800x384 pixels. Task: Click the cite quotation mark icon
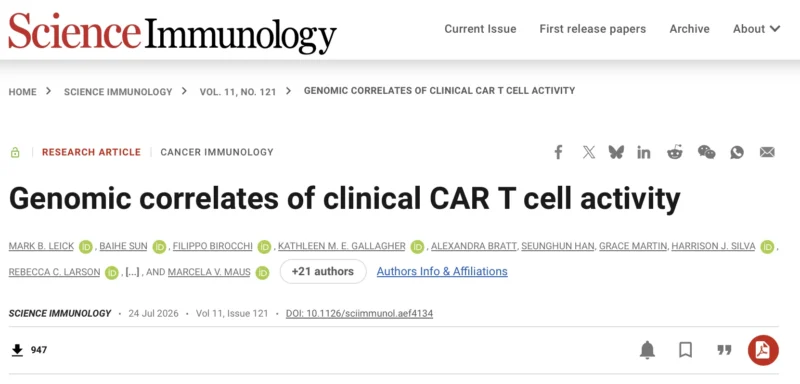tap(724, 350)
